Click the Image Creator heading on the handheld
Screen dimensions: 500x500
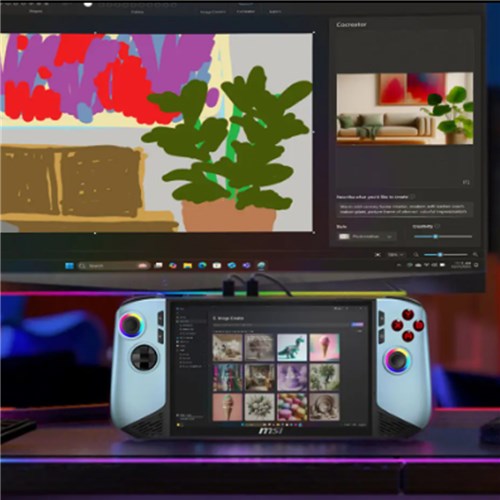pyautogui.click(x=231, y=318)
